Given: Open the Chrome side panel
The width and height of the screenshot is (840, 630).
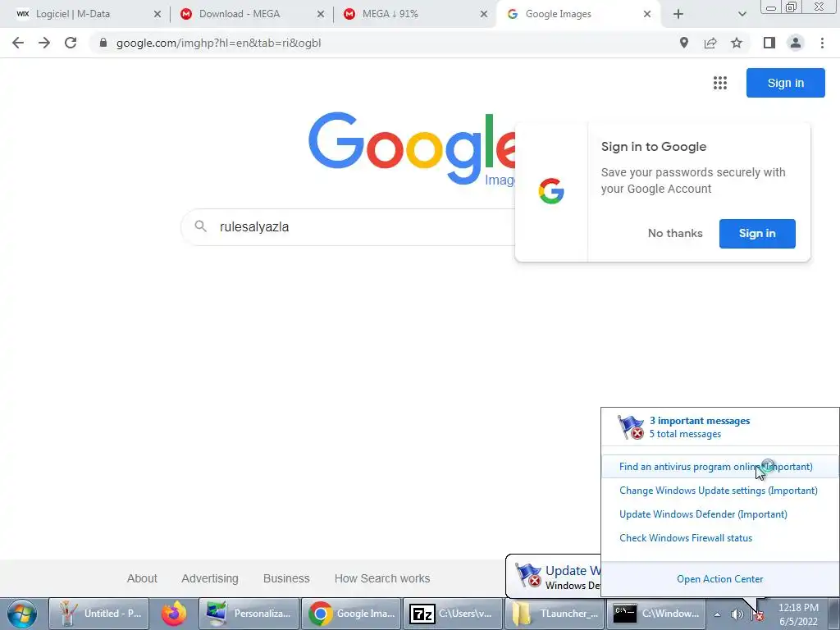Looking at the screenshot, I should [x=769, y=43].
